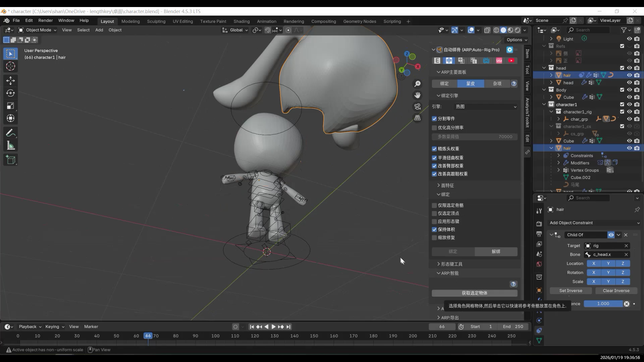Click the 获取选定物体 button

coord(474,293)
